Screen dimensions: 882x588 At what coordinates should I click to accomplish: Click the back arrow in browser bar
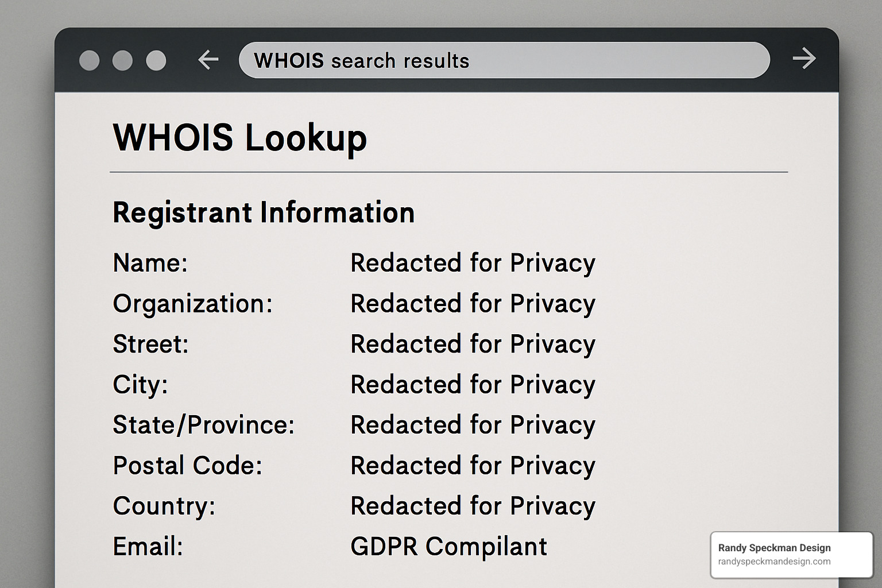208,59
